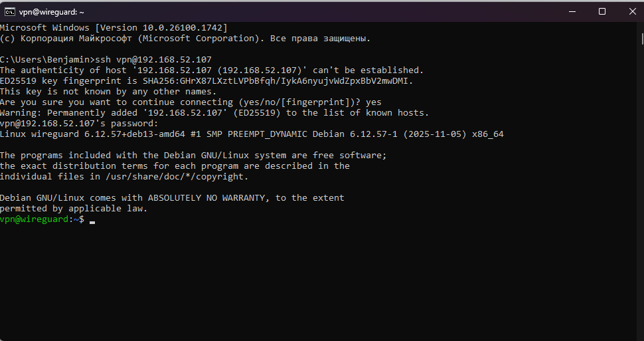
Task: Minimize the vpn@wireguard terminal window
Action: coord(571,11)
